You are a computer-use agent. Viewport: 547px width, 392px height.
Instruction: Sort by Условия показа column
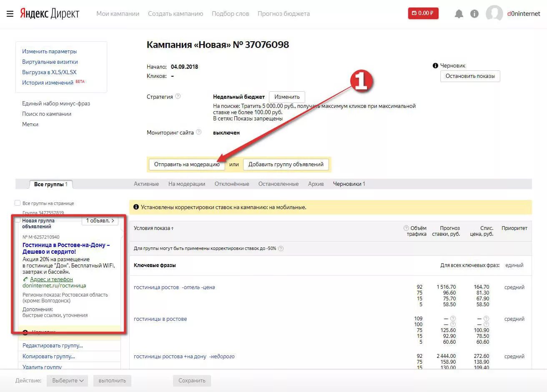click(153, 228)
